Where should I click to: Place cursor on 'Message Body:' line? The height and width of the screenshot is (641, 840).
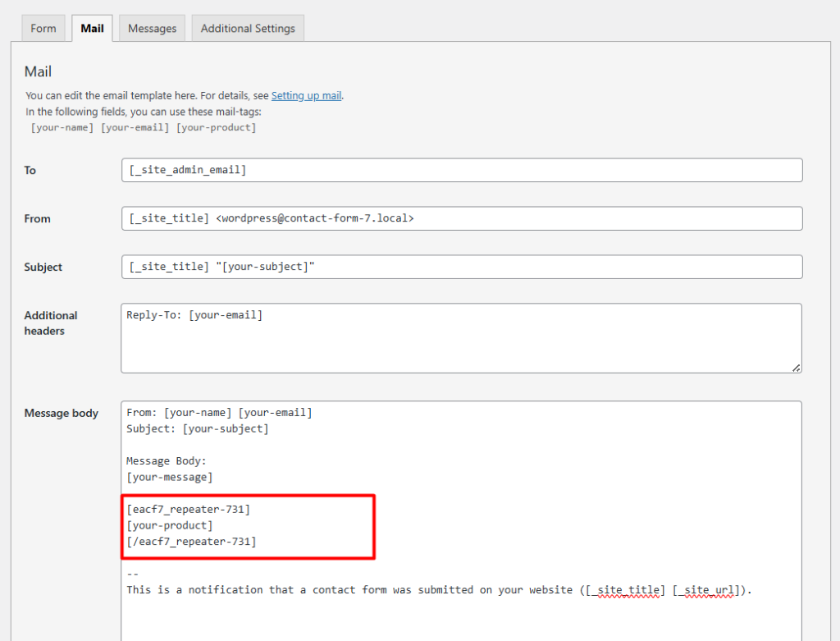(x=166, y=461)
